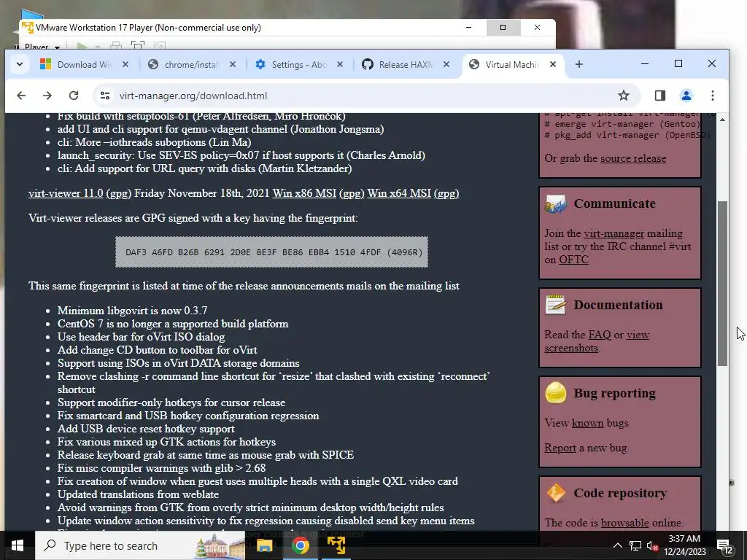Show hidden system tray icons
Screen dimensions: 747x560
click(617, 545)
